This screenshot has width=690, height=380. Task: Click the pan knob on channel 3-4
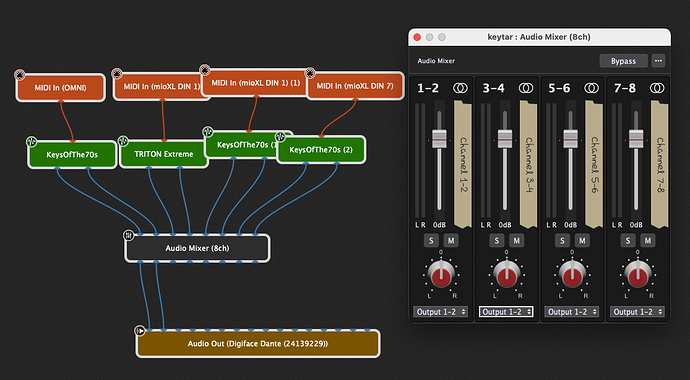[x=506, y=274]
